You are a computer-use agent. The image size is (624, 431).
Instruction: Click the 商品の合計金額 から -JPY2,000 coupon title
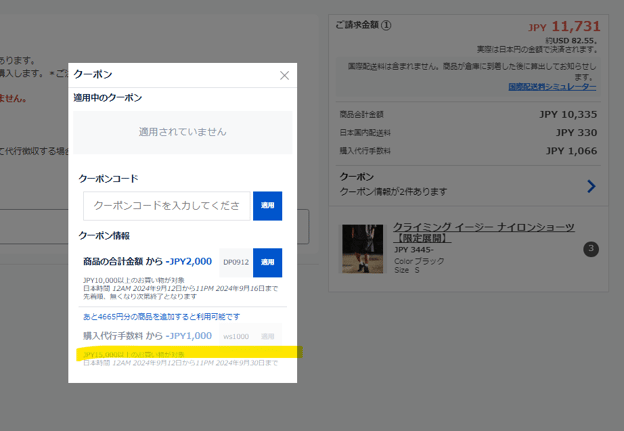(147, 261)
